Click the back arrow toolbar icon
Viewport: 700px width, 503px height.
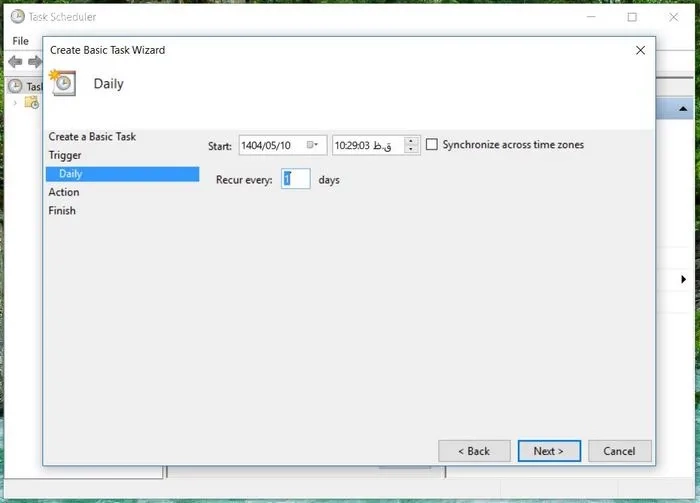[x=15, y=62]
